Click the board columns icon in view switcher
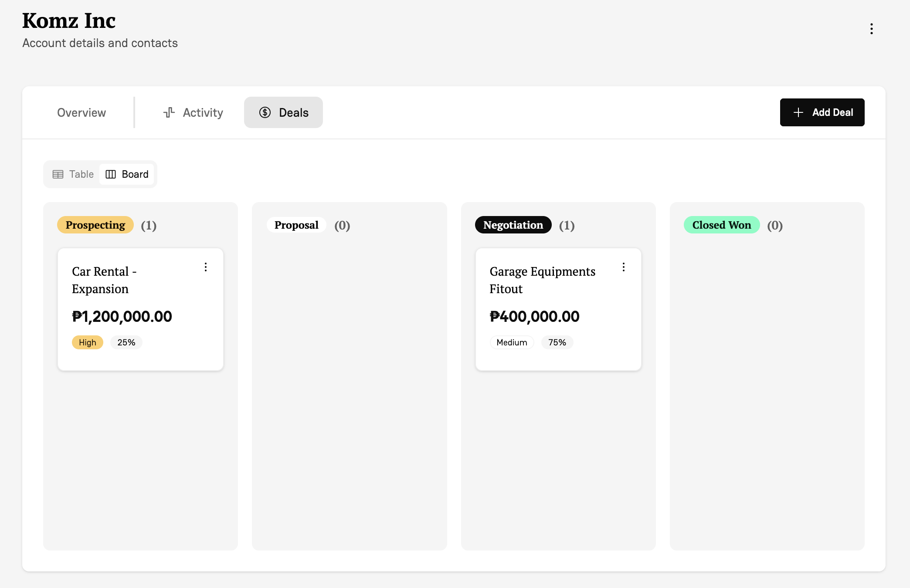Viewport: 910px width, 588px height. [x=111, y=174]
